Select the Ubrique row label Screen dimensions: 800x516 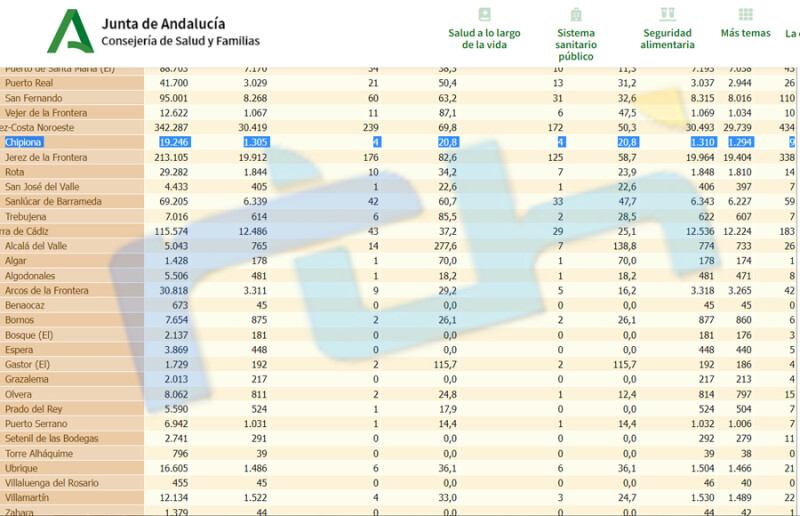click(21, 469)
